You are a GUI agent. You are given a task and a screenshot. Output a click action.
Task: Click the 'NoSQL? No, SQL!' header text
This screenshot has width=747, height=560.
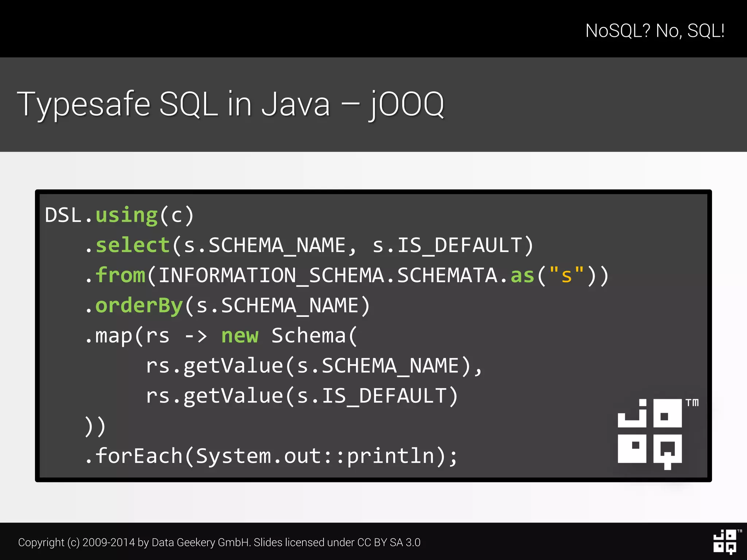655,31
